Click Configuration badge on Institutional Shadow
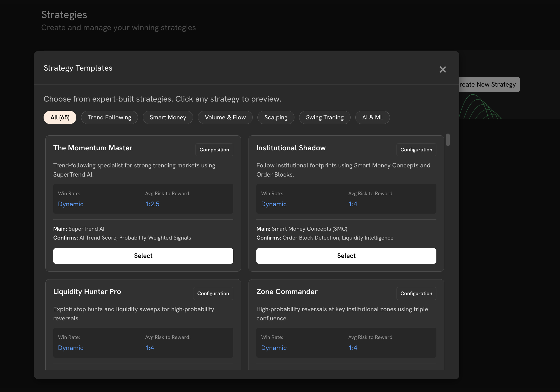Screen dimensions: 560x392 [x=416, y=150]
